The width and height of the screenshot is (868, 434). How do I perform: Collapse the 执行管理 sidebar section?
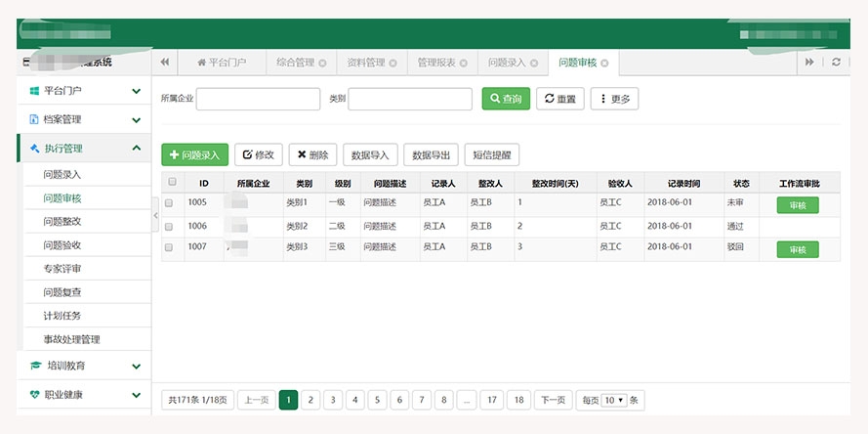(x=136, y=149)
